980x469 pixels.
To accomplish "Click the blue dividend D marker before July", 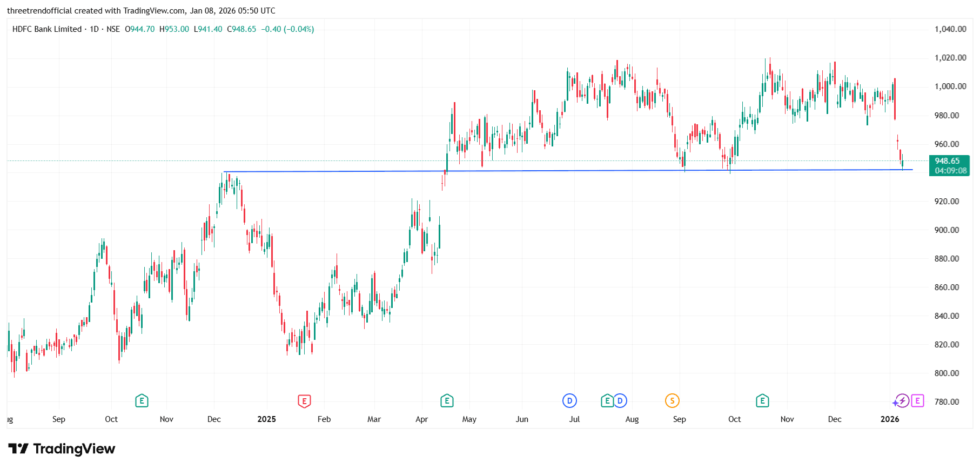I will pos(569,401).
